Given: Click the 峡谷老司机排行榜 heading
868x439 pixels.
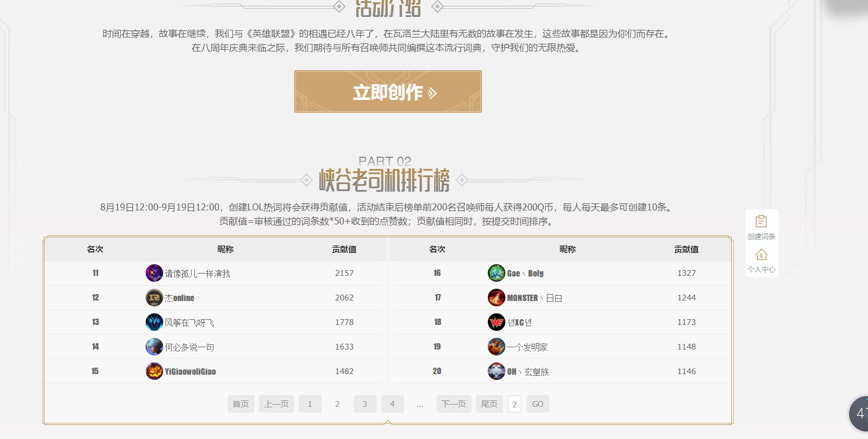Looking at the screenshot, I should click(384, 181).
